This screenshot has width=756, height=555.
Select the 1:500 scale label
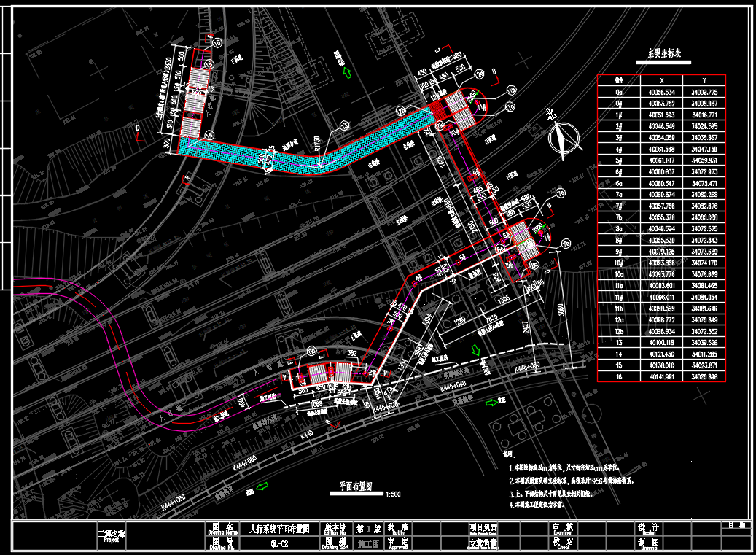[393, 494]
